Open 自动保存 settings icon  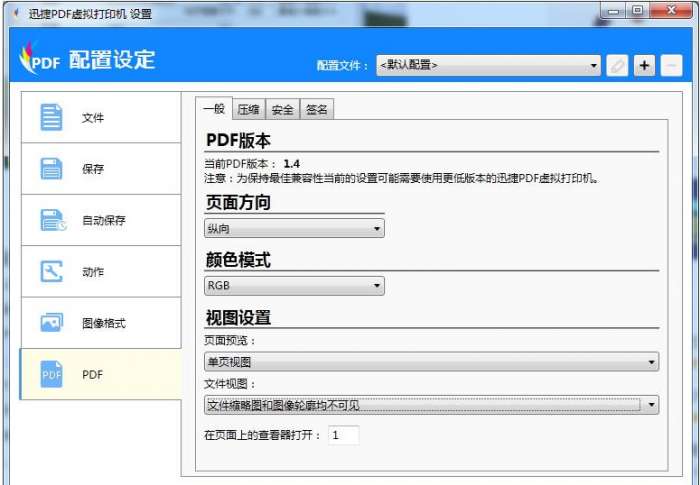click(53, 220)
